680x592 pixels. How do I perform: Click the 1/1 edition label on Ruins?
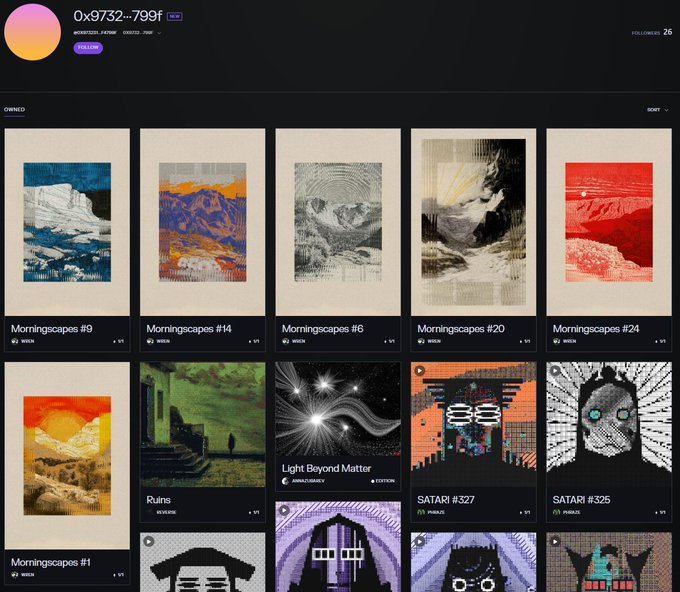coord(253,512)
